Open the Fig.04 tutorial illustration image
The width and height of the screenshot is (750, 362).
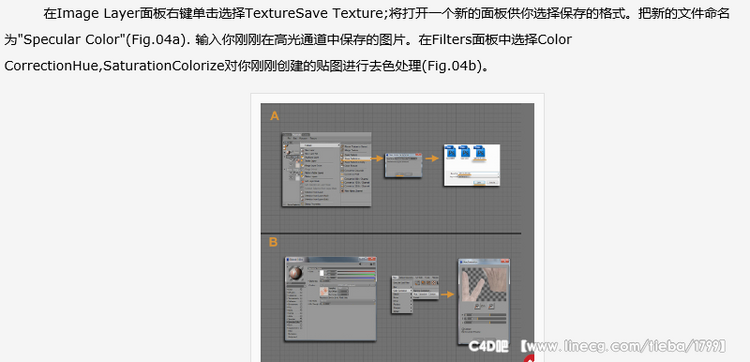click(397, 232)
